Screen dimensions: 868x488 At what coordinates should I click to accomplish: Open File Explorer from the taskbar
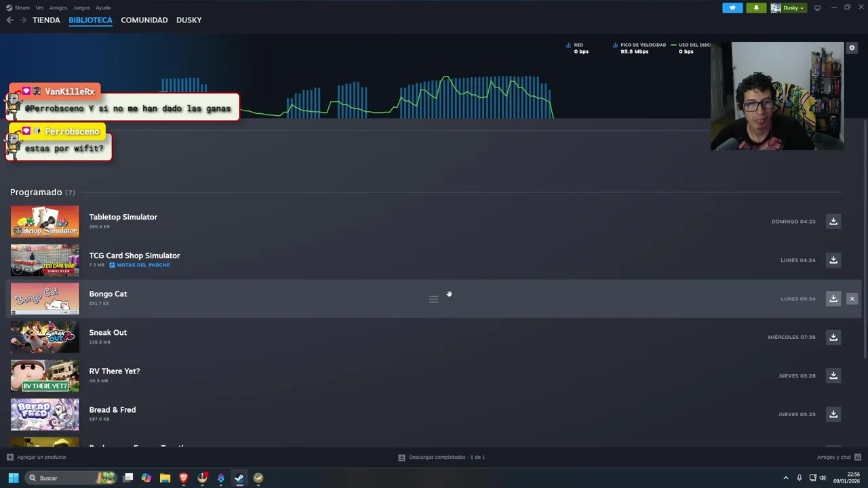[x=165, y=478]
